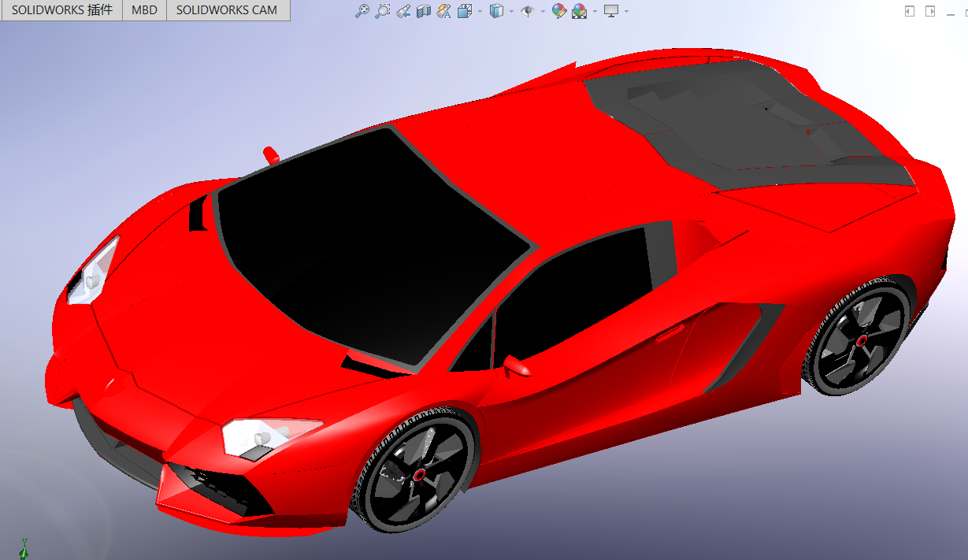Click the Zoom to Fit icon

[362, 11]
